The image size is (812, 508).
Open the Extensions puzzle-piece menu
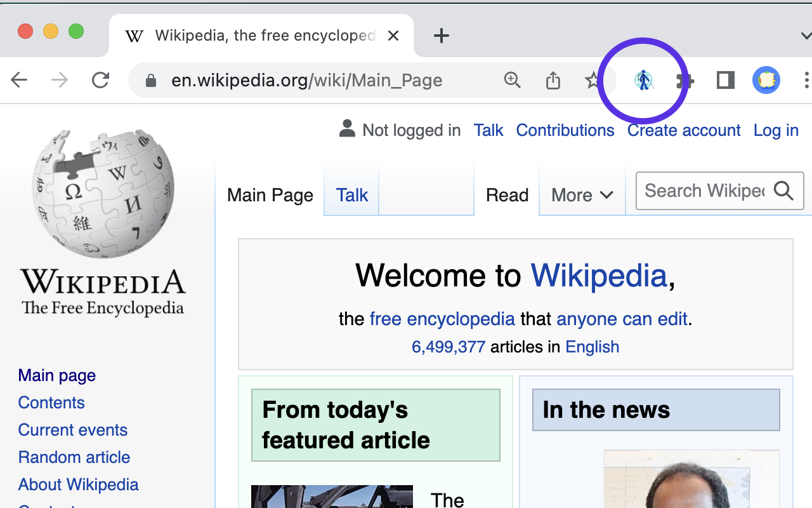pos(685,81)
